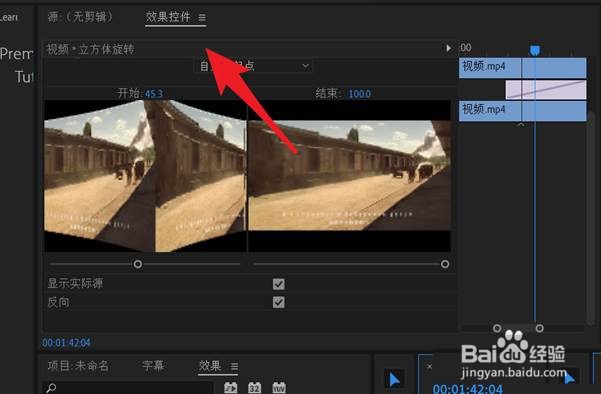Click the right zoom handle of timeline scrollbar
This screenshot has width=601, height=394.
[x=540, y=328]
